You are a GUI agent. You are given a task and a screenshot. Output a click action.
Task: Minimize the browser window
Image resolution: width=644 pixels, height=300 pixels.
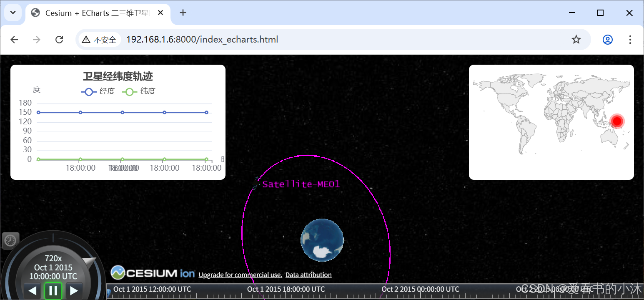click(571, 13)
